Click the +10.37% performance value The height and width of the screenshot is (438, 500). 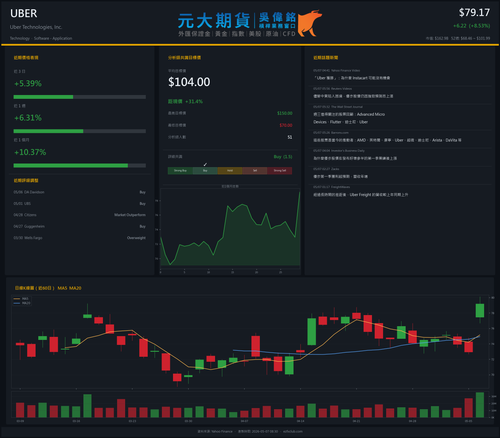pyautogui.click(x=30, y=152)
